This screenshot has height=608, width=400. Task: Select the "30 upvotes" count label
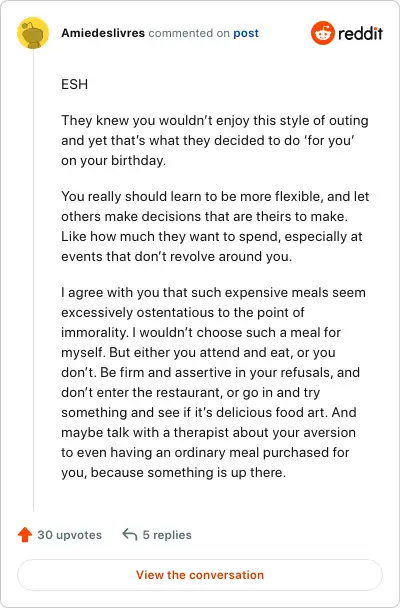70,535
